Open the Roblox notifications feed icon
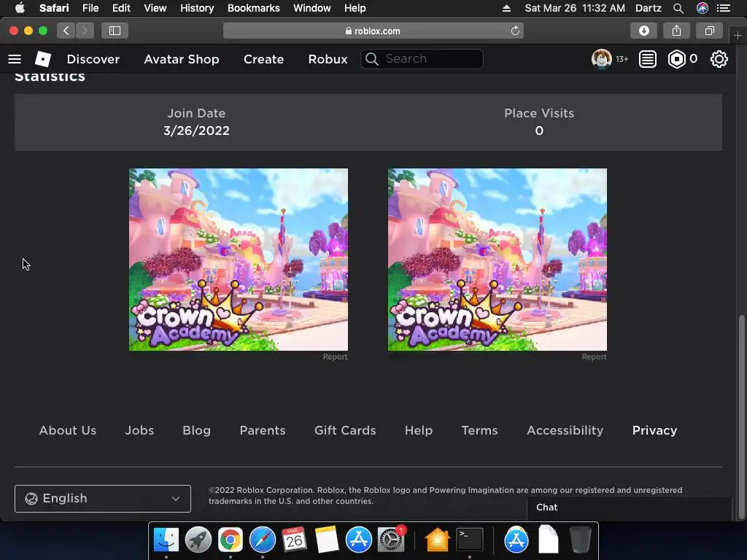 pos(648,59)
